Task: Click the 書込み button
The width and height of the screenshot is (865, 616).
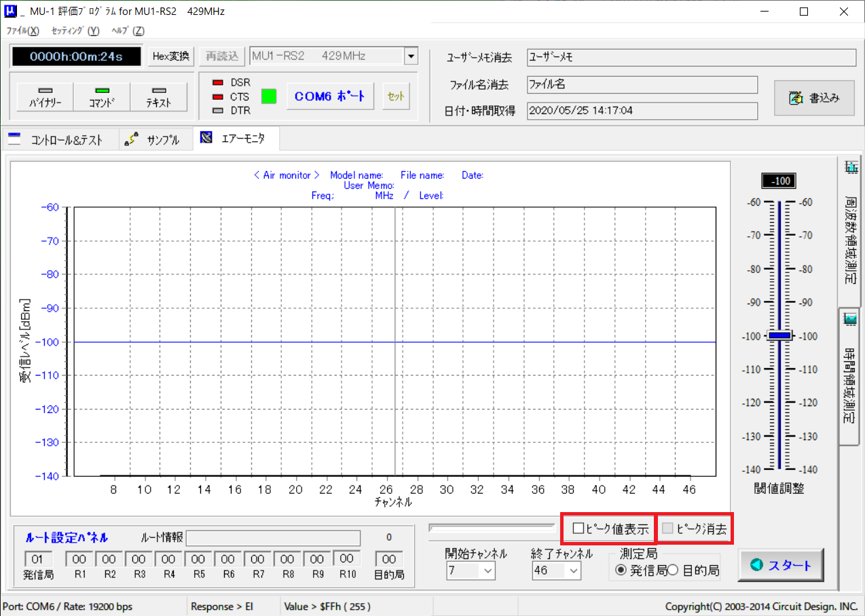Action: coord(815,98)
